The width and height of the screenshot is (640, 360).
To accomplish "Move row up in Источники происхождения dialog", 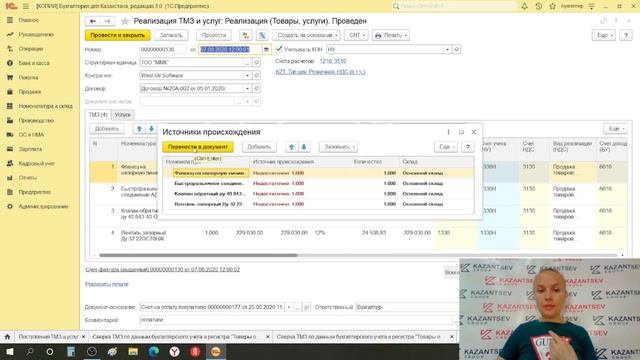I will pos(291,147).
